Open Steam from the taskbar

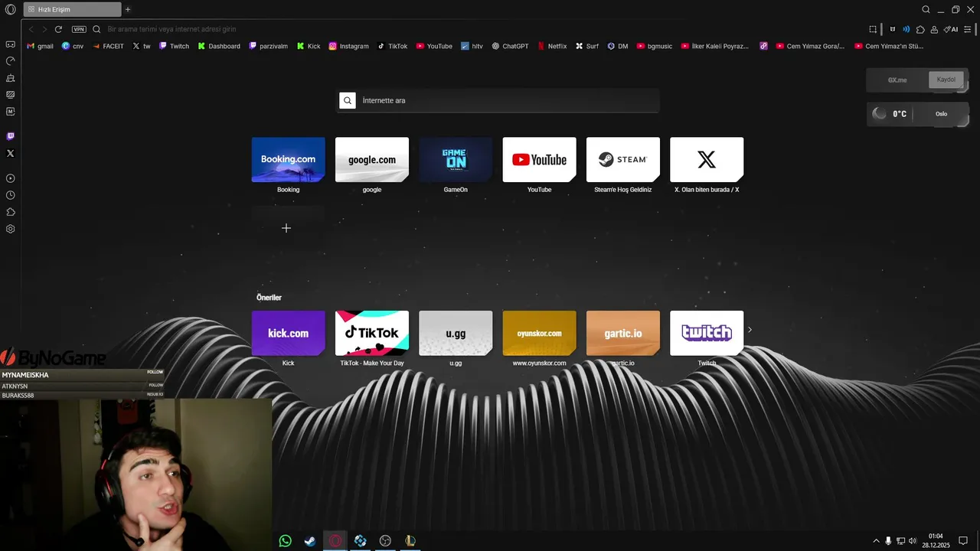310,541
